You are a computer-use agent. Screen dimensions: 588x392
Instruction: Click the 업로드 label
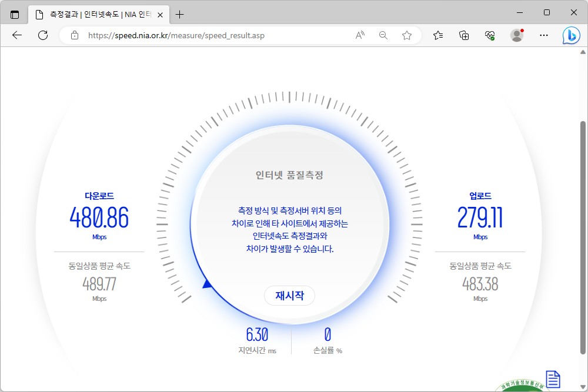480,196
